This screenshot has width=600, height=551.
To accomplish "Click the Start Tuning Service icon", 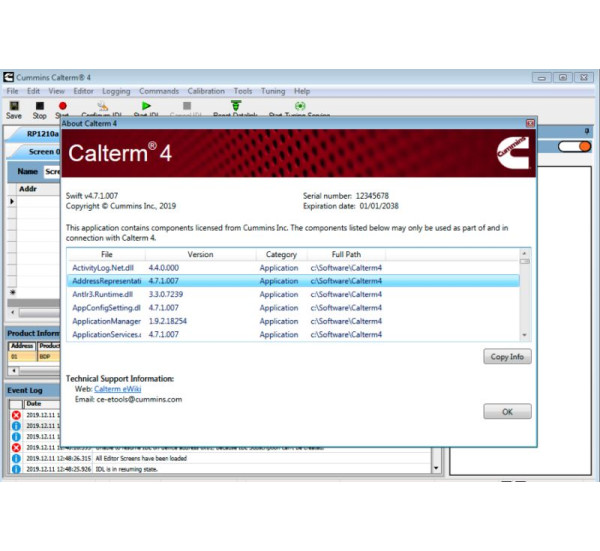I will pyautogui.click(x=299, y=105).
